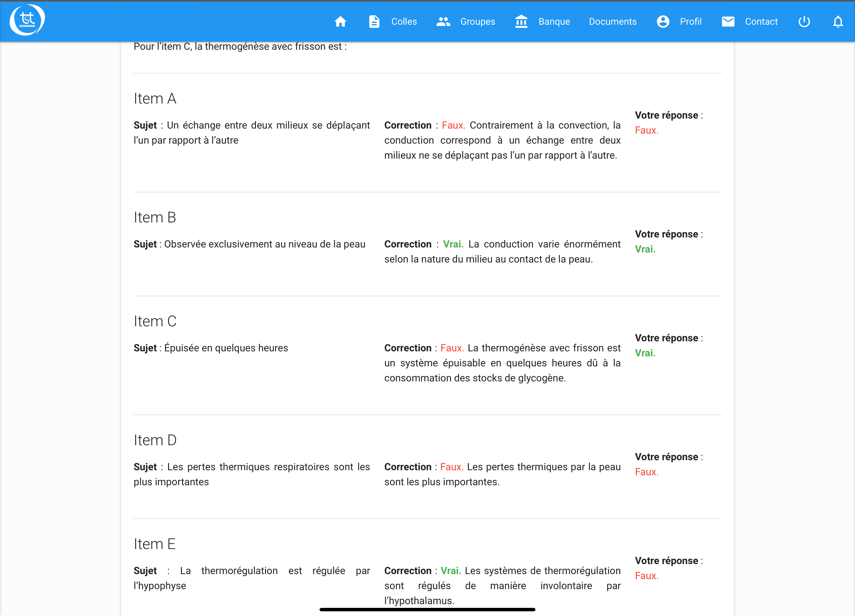Screen dimensions: 855x616
Task: Log out using the power icon
Action: [x=804, y=22]
